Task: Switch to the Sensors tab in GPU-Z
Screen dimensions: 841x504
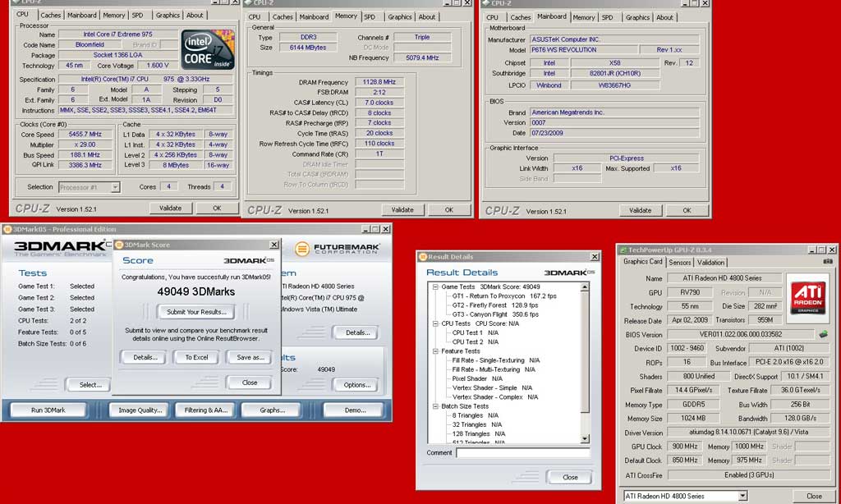Action: (x=679, y=262)
